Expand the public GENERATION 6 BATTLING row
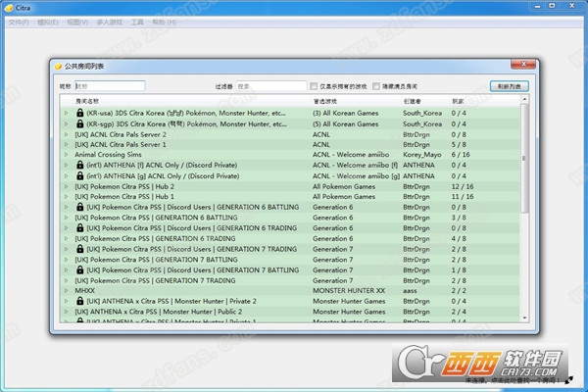 (67, 218)
